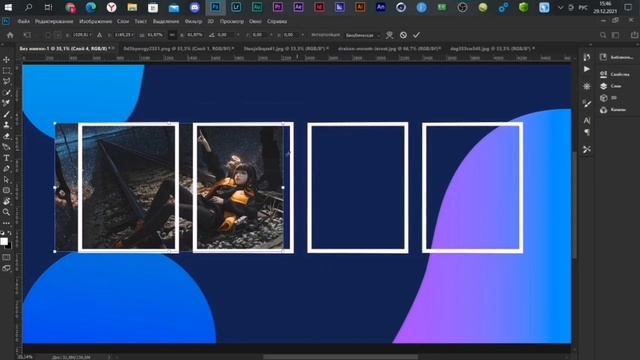Viewport: 640px width, 360px height.
Task: Switch to the second jpg document tab
Action: pyautogui.click(x=178, y=49)
